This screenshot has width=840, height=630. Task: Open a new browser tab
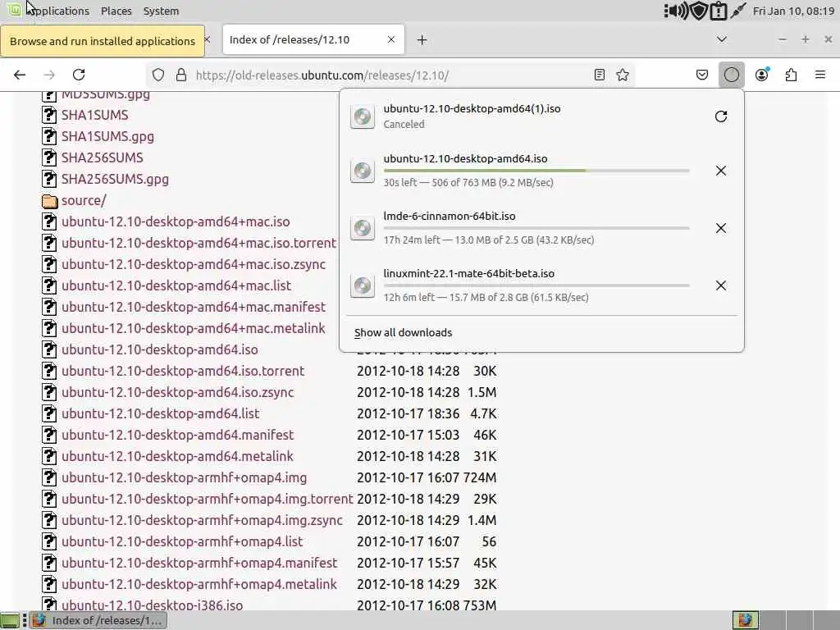tap(422, 40)
